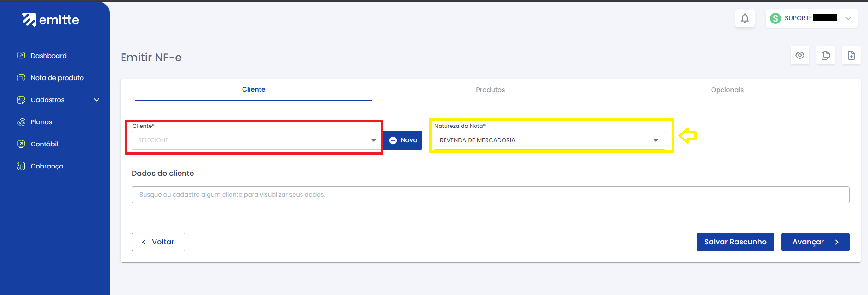The height and width of the screenshot is (295, 868).
Task: Switch to the Produtos tab
Action: coord(490,90)
